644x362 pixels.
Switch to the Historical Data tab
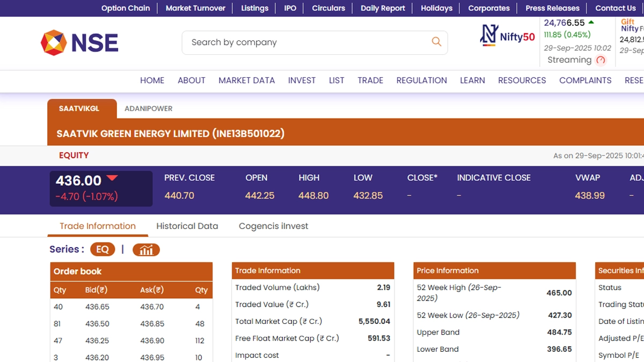[x=187, y=226]
